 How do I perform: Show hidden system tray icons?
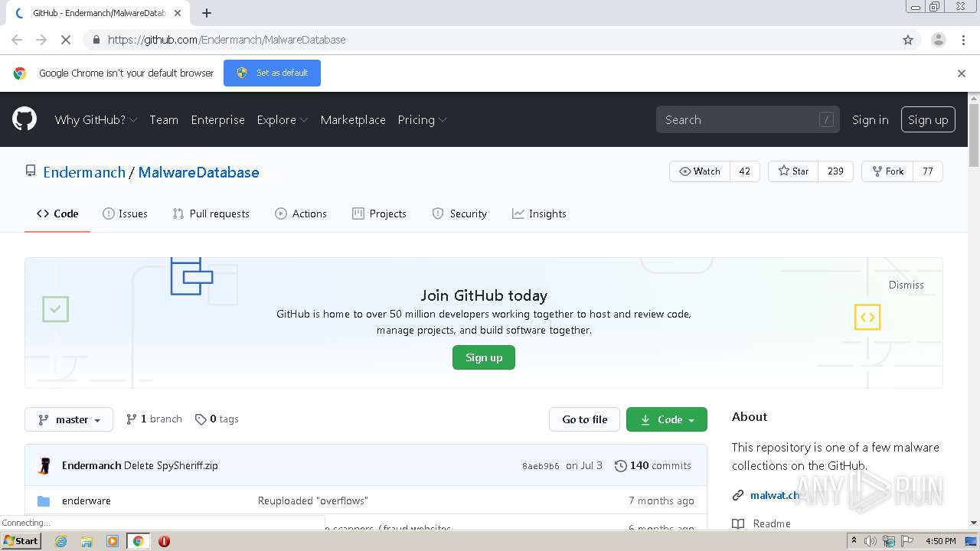click(854, 541)
